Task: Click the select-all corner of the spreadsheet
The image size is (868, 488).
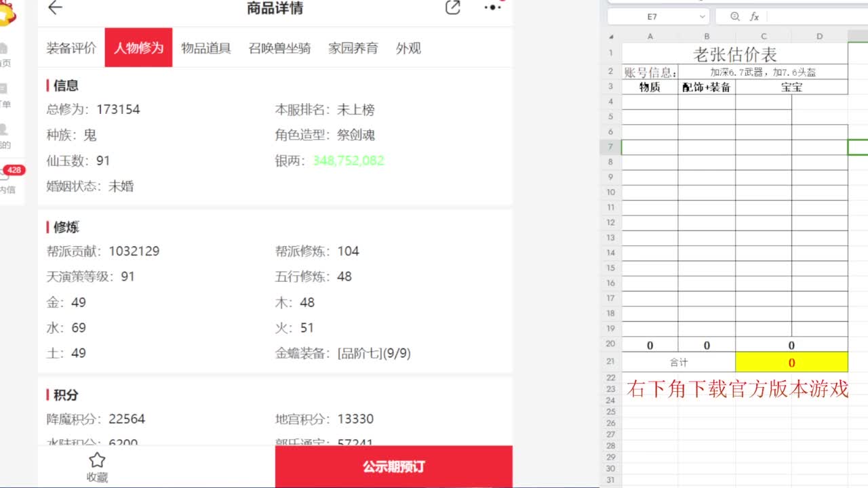Action: [611, 37]
